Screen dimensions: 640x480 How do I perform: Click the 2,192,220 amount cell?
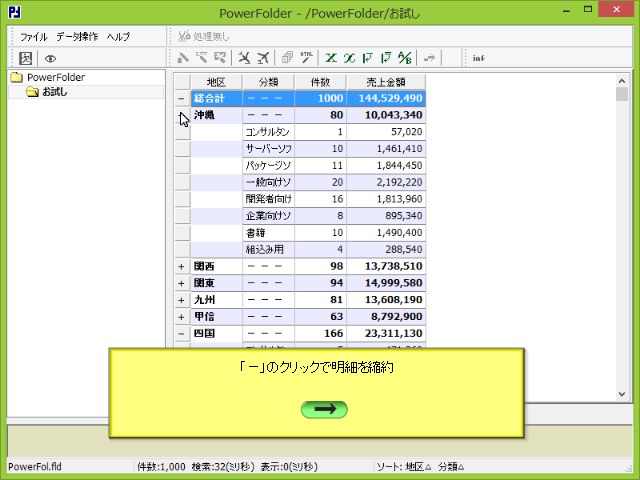386,182
